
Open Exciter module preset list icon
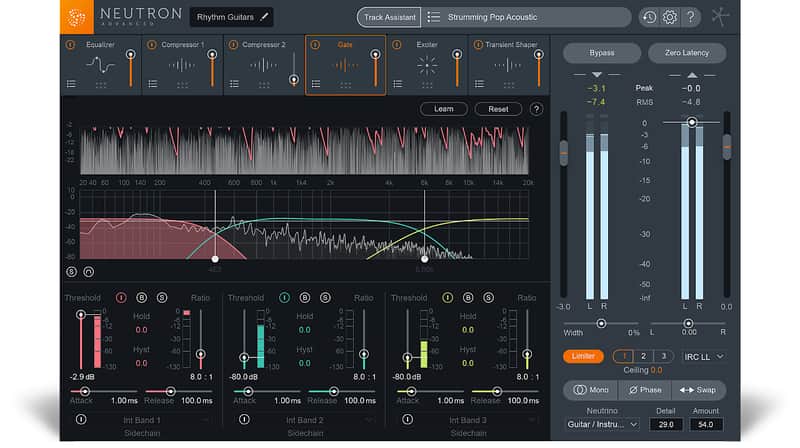pos(397,84)
